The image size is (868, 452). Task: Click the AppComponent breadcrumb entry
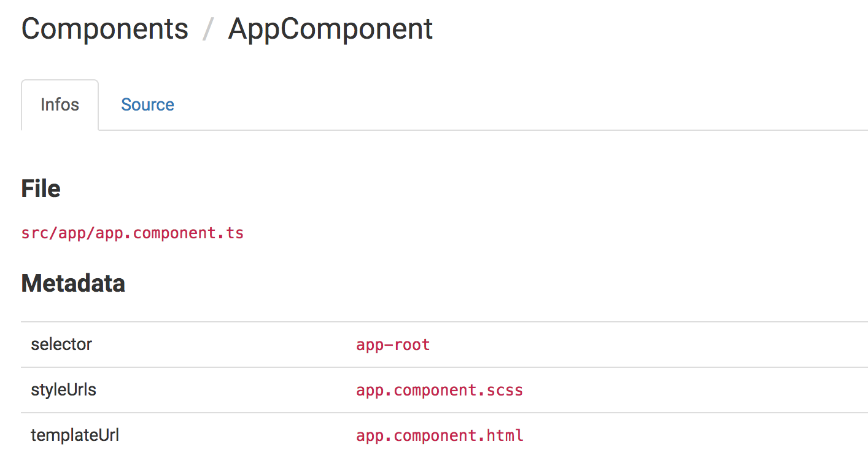click(330, 28)
